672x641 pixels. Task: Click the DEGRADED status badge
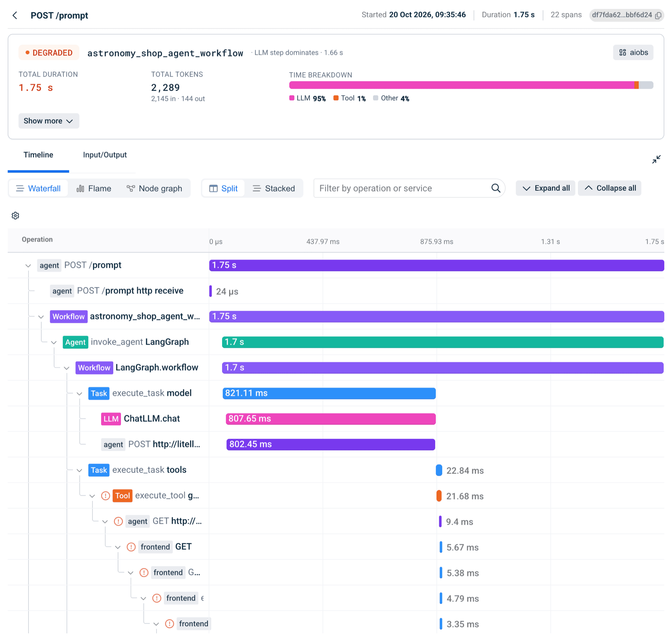(x=49, y=53)
